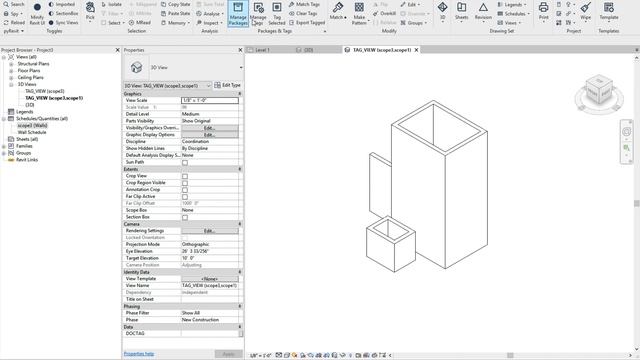
Task: Click the Overkill tool
Action: click(384, 13)
